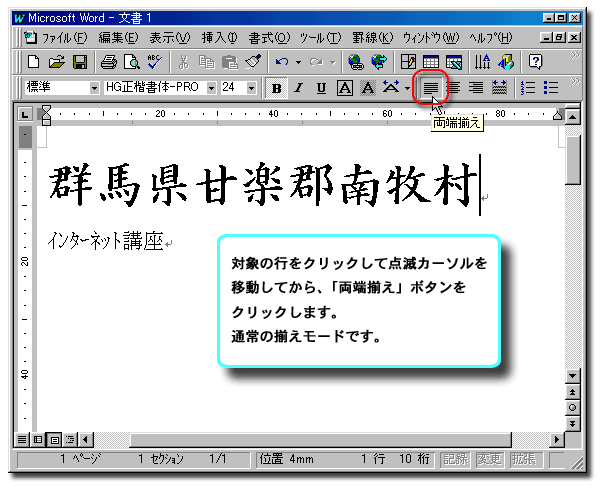Viewport: 600px width, 488px height.
Task: Click the next page browse button
Action: pyautogui.click(x=572, y=423)
